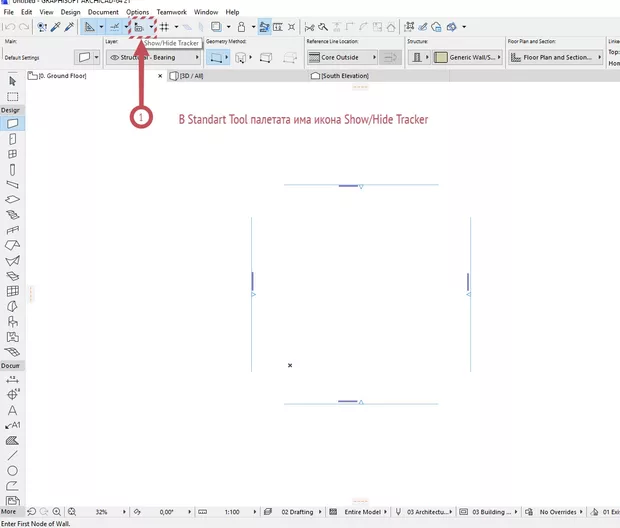620x528 pixels.
Task: Select the Dimension tool
Action: pyautogui.click(x=12, y=379)
